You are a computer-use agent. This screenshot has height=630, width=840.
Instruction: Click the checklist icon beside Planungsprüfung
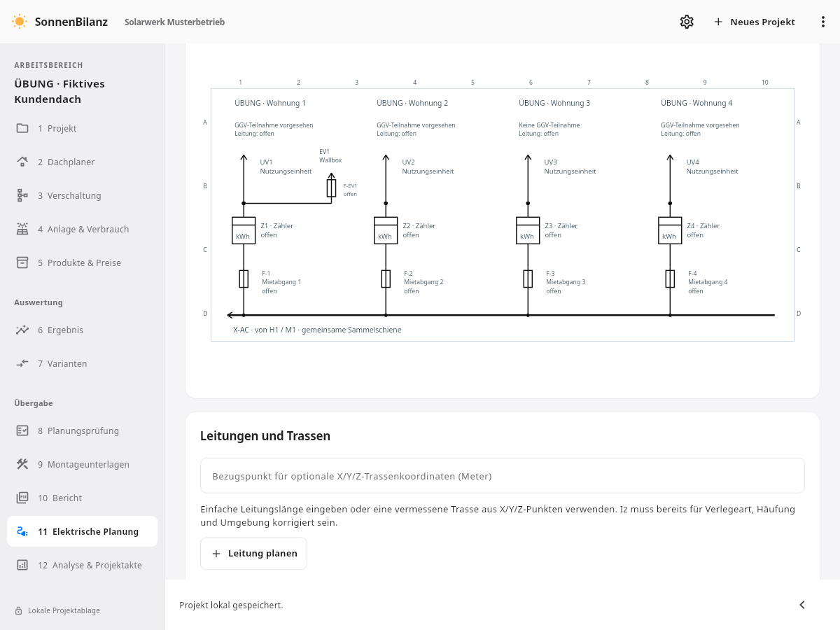[22, 430]
